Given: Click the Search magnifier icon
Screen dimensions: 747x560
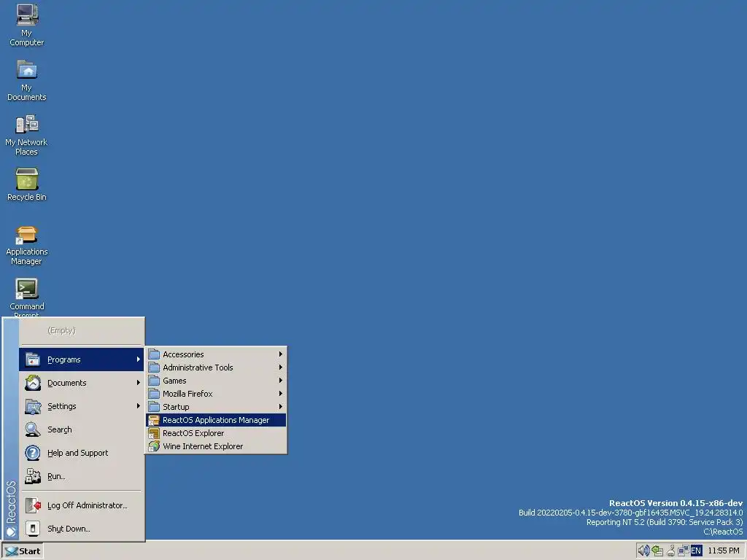Looking at the screenshot, I should coord(33,429).
